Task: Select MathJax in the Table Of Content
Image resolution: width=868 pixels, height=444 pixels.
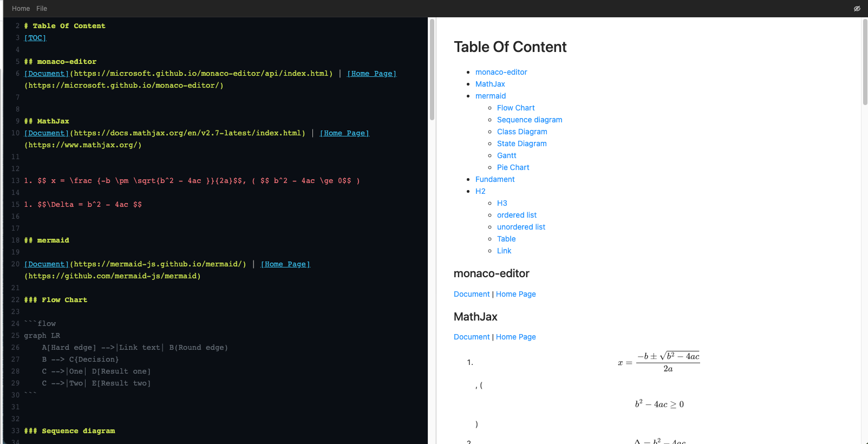Action: [x=490, y=83]
